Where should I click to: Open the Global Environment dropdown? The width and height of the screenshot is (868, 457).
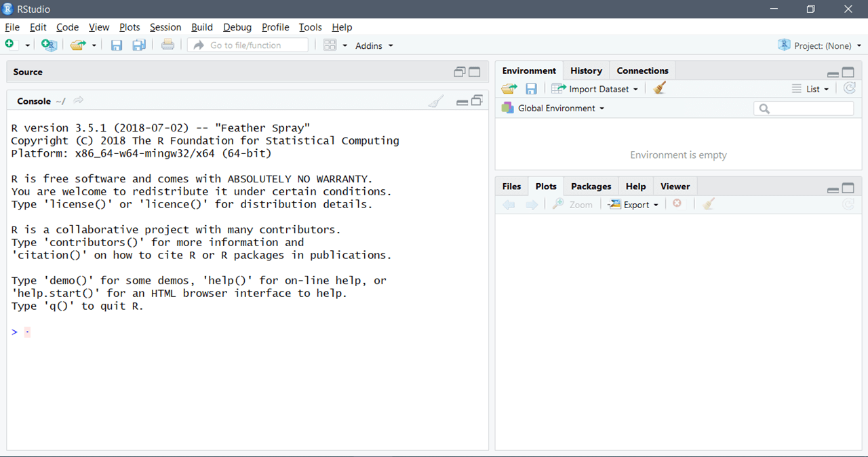pos(553,108)
